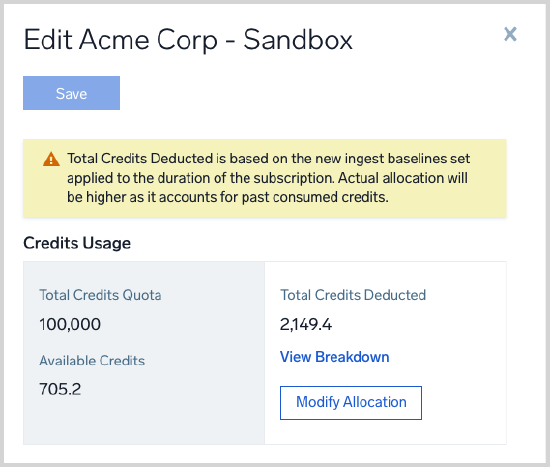
Task: Click the yellow warning banner's first line
Action: pyautogui.click(x=268, y=159)
